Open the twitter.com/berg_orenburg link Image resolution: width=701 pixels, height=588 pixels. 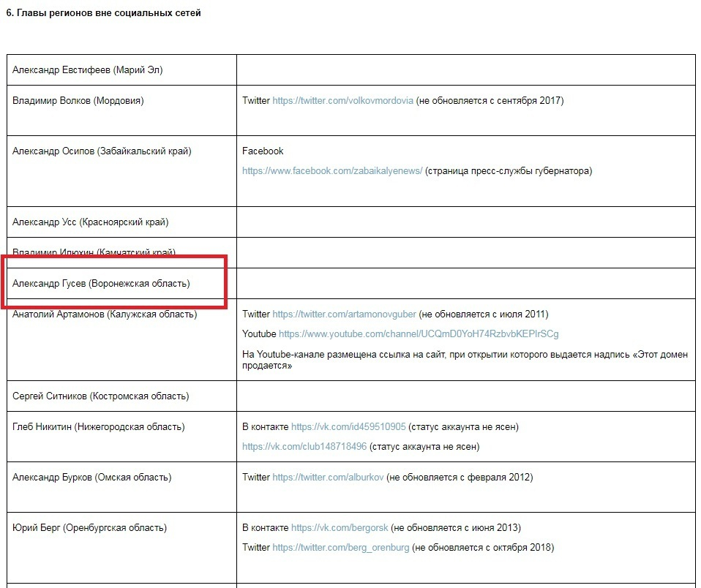point(341,548)
